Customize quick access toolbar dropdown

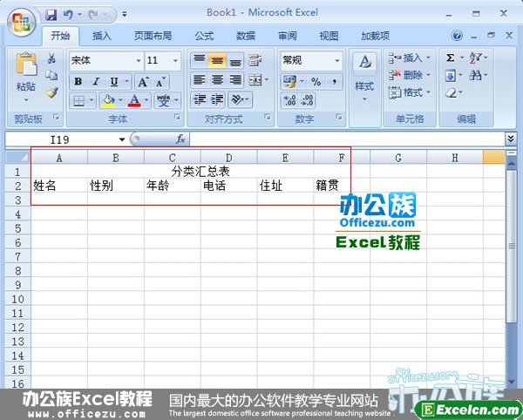pos(125,14)
